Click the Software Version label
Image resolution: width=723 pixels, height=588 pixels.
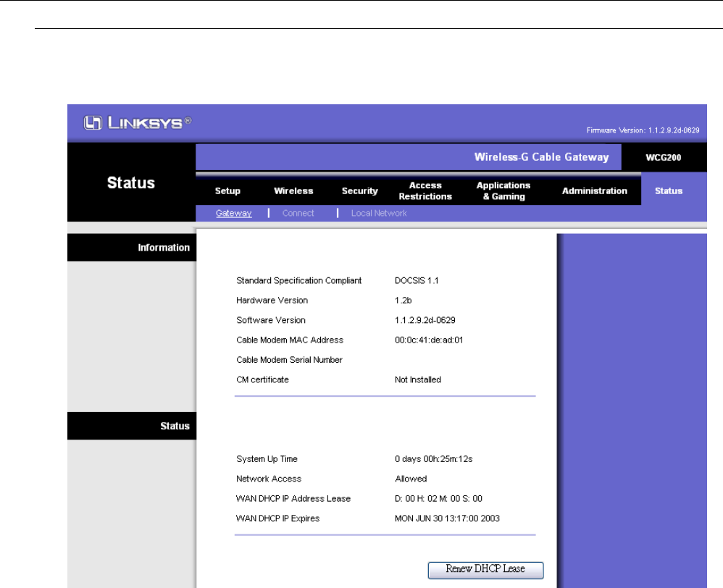point(271,320)
